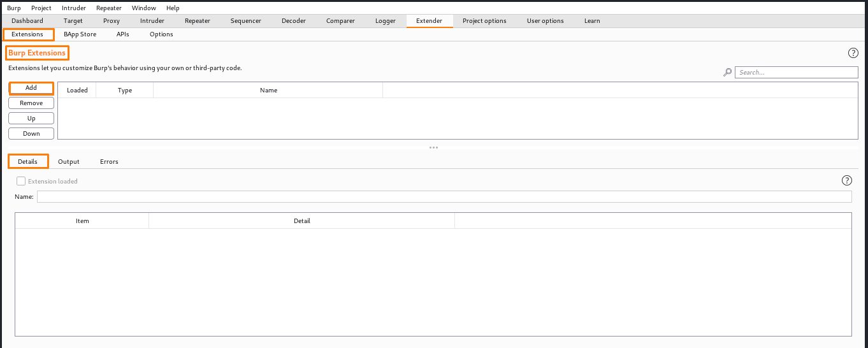Image resolution: width=868 pixels, height=348 pixels.
Task: Switch to the Logger tab
Action: [386, 21]
